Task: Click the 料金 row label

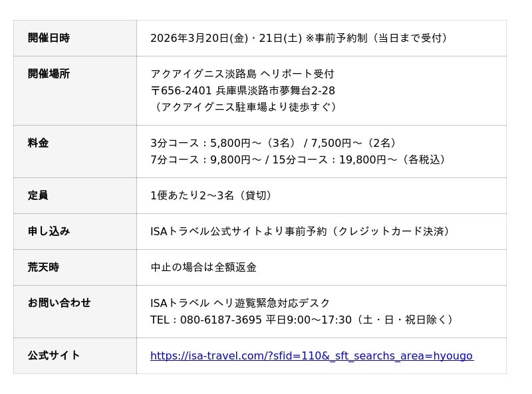Action: tap(38, 143)
